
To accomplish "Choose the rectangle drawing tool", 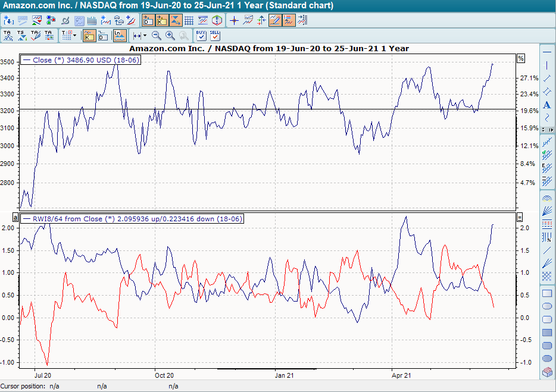I will [547, 293].
